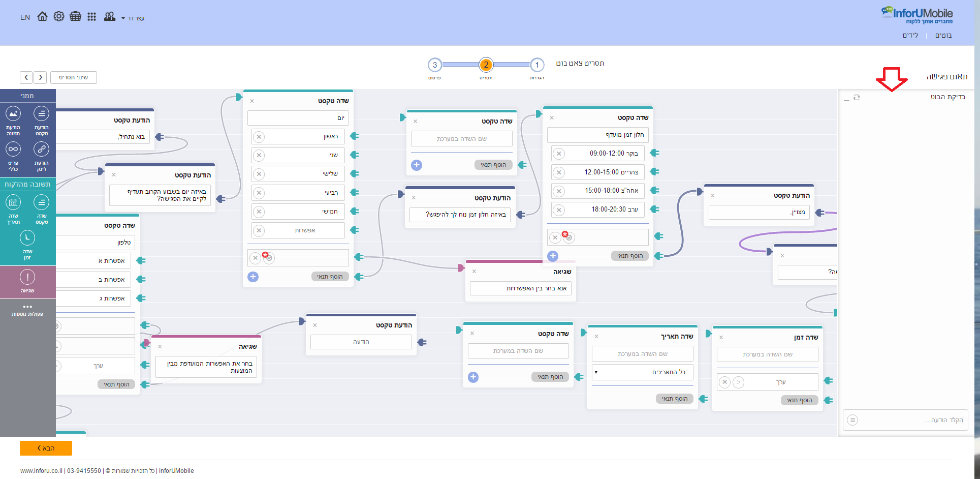Select the שדה זמן time field tool
The width and height of the screenshot is (980, 479).
(27, 245)
